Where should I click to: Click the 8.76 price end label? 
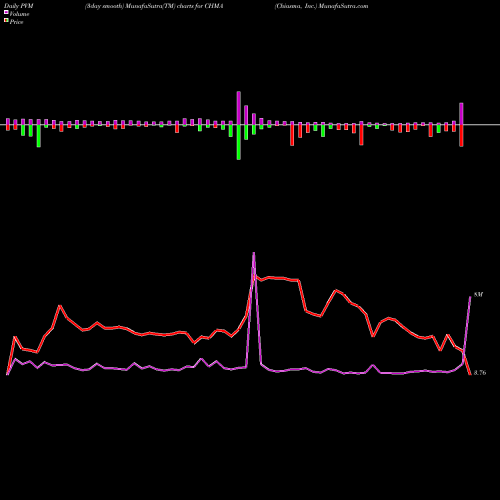coord(480,373)
